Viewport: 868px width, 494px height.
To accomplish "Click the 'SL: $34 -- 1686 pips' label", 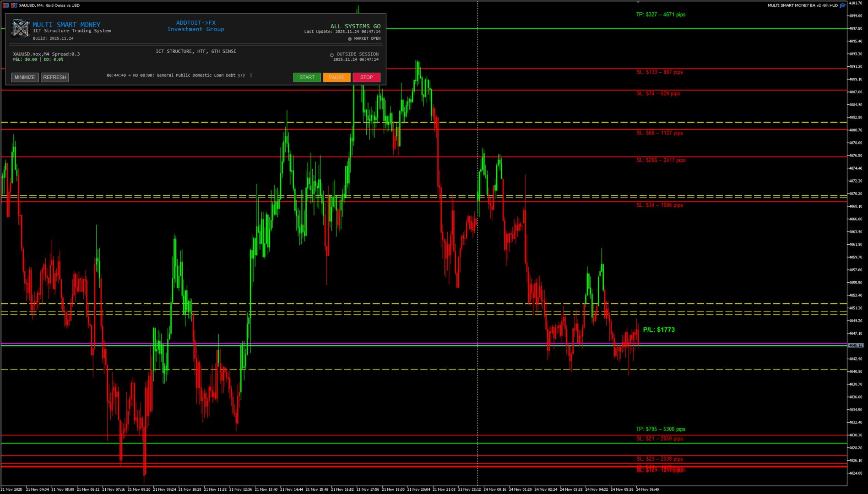I will pyautogui.click(x=659, y=205).
